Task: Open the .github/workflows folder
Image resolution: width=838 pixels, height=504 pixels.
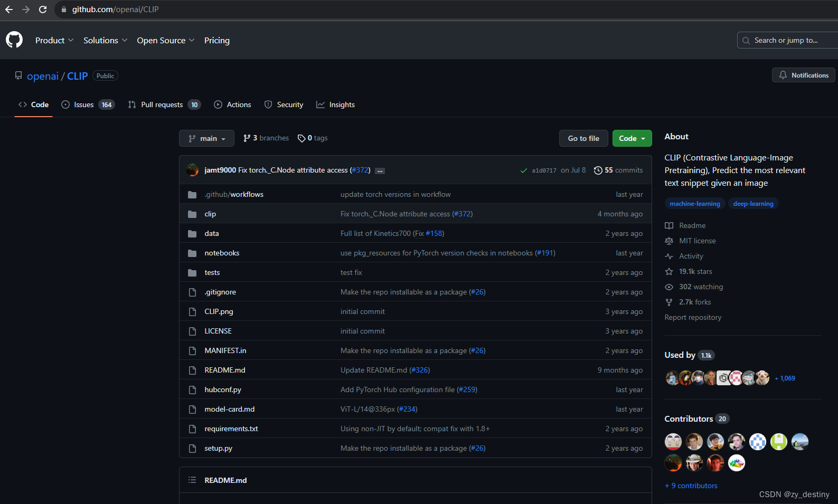Action: (x=234, y=194)
